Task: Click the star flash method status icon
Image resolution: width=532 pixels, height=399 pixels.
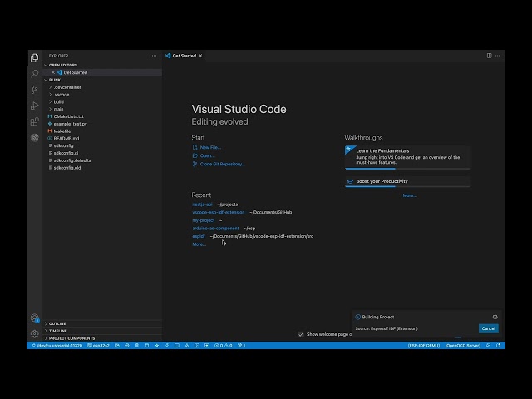Action: coord(157,346)
